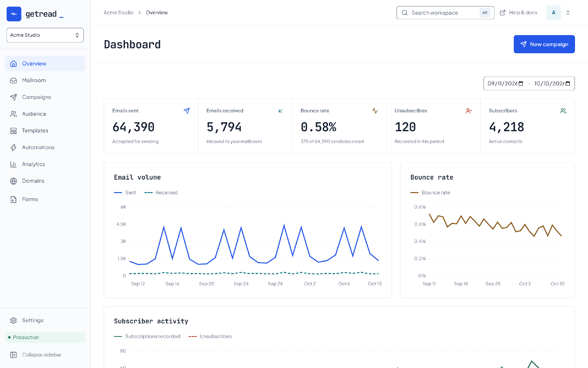Screen dimensions: 588x368
Task: Open Help & docs link
Action: [518, 13]
